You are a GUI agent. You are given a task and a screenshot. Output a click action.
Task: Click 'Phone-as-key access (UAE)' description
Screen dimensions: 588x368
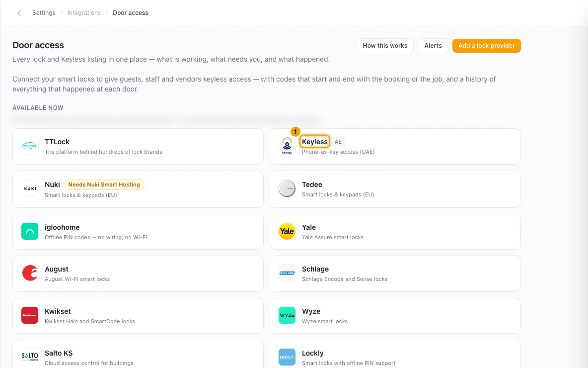pyautogui.click(x=338, y=152)
